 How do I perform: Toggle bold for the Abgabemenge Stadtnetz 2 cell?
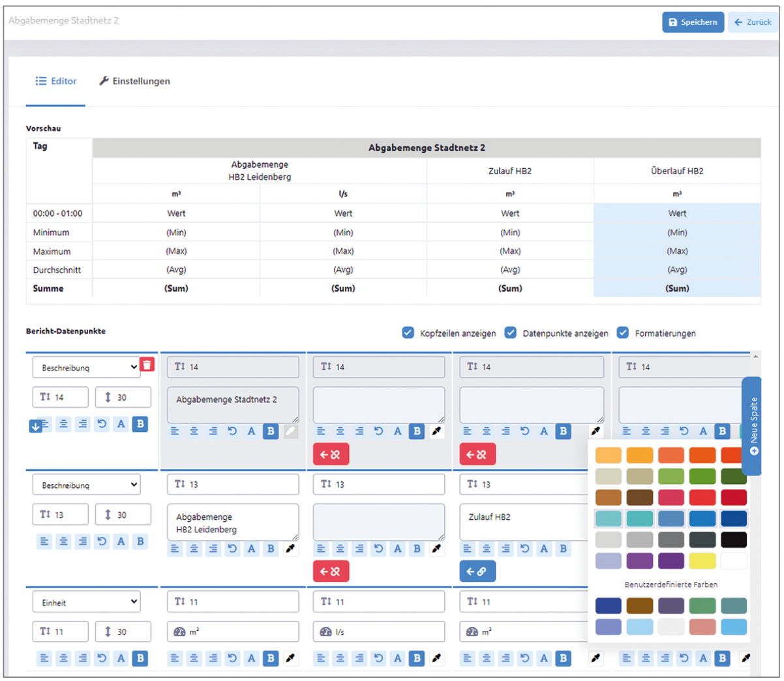point(271,431)
